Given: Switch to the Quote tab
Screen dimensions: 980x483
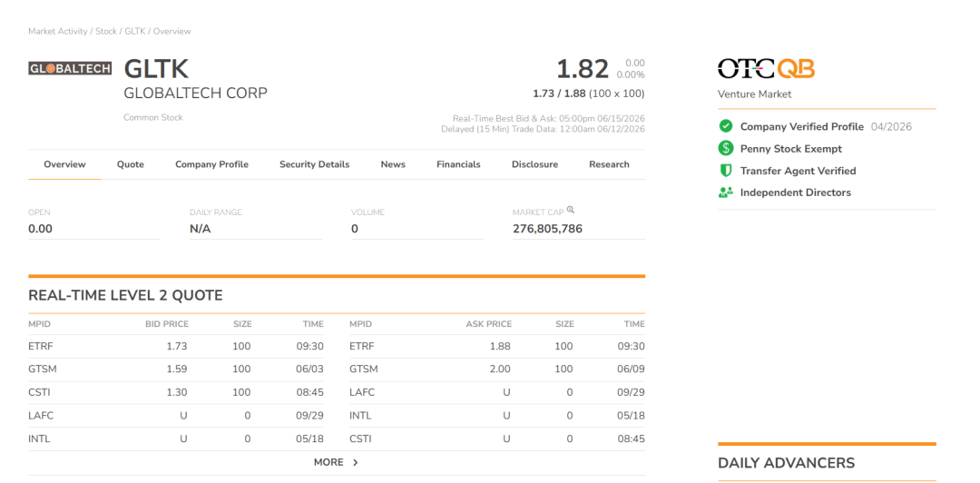Looking at the screenshot, I should [x=131, y=164].
